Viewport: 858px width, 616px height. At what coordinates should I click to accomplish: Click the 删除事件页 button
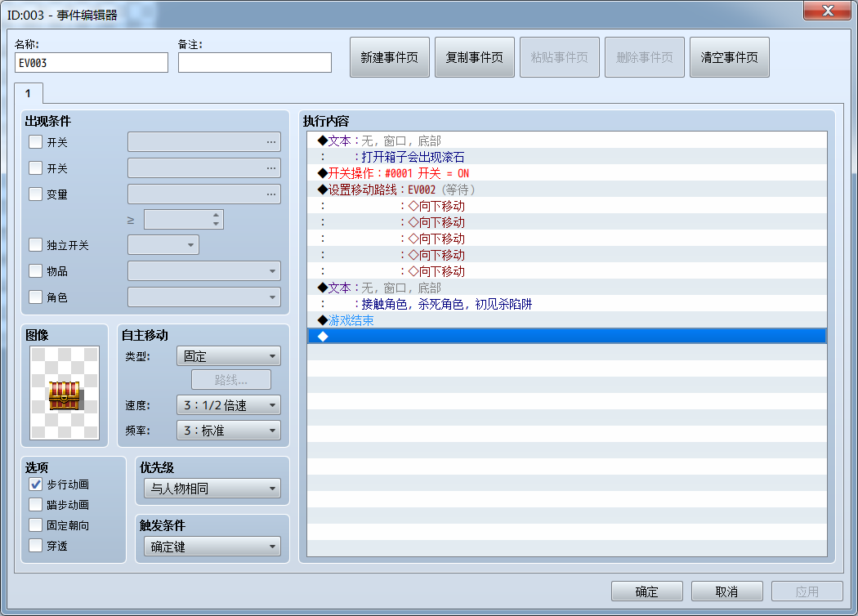(645, 57)
